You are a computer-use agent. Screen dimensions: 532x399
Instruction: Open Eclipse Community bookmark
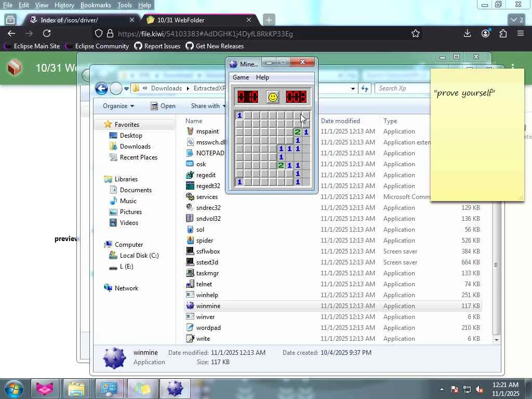[x=98, y=46]
